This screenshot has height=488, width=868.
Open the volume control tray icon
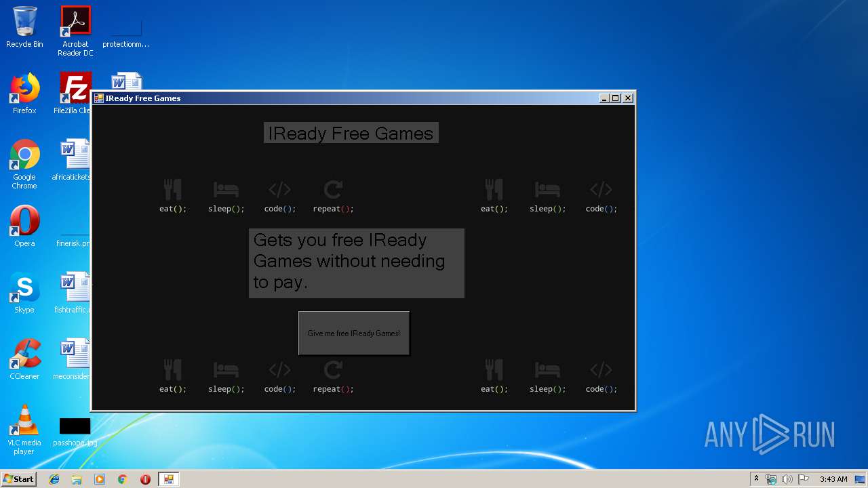[787, 479]
